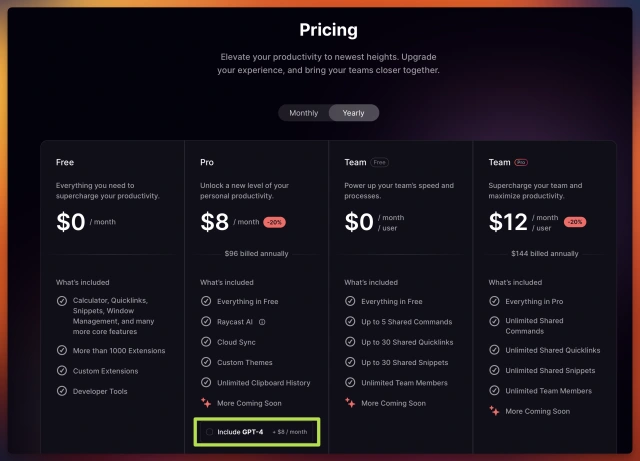Click the sparkle icon in the Team Pro plan
Screen dimensions: 640x461
point(494,411)
